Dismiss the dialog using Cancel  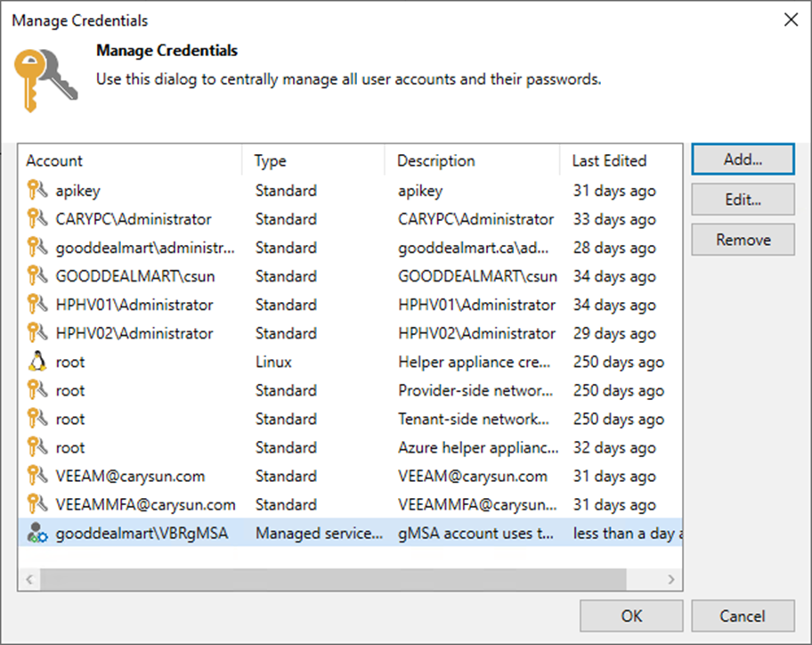tap(743, 615)
